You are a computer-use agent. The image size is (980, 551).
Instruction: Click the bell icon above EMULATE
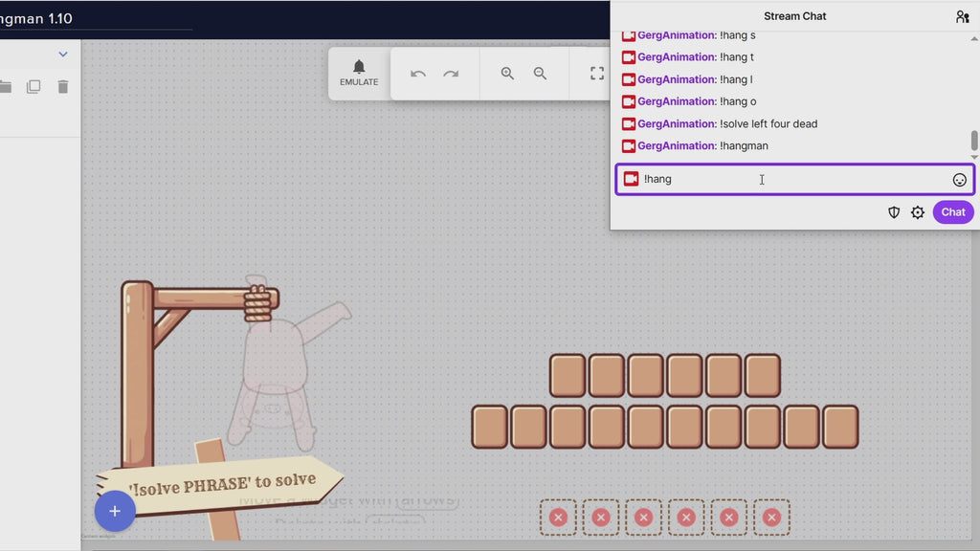click(358, 68)
